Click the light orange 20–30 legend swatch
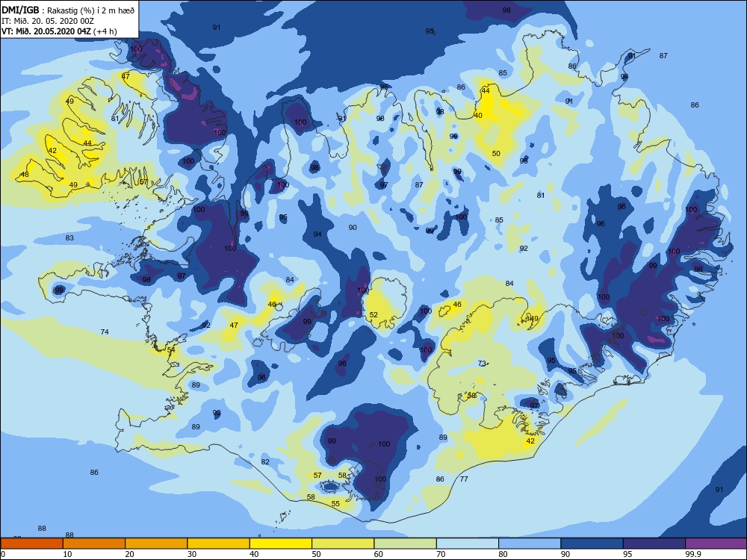Image resolution: width=747 pixels, height=560 pixels. (x=156, y=544)
